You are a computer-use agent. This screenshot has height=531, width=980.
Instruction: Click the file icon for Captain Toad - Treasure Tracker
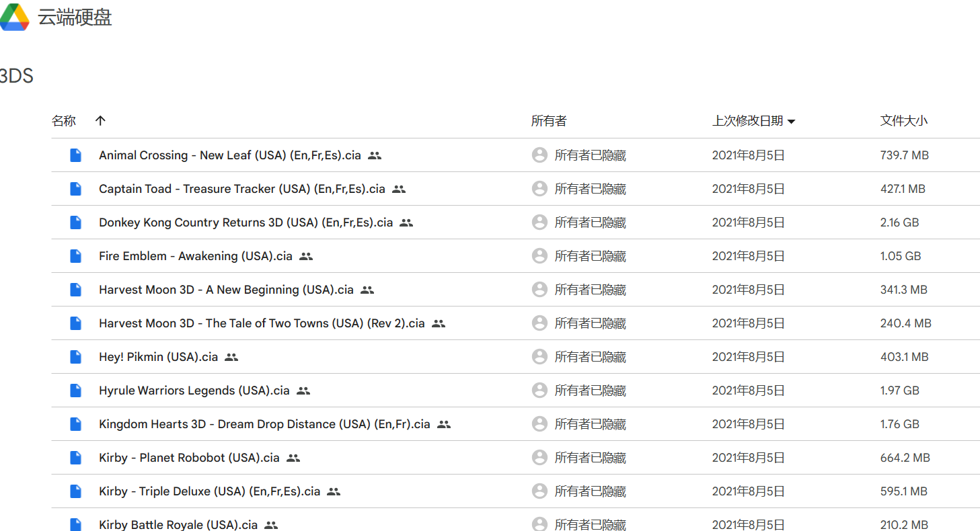tap(76, 189)
